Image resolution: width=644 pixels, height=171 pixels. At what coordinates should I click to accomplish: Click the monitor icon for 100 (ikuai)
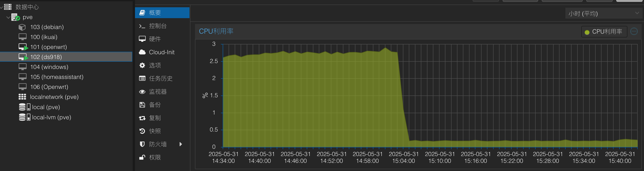point(22,37)
